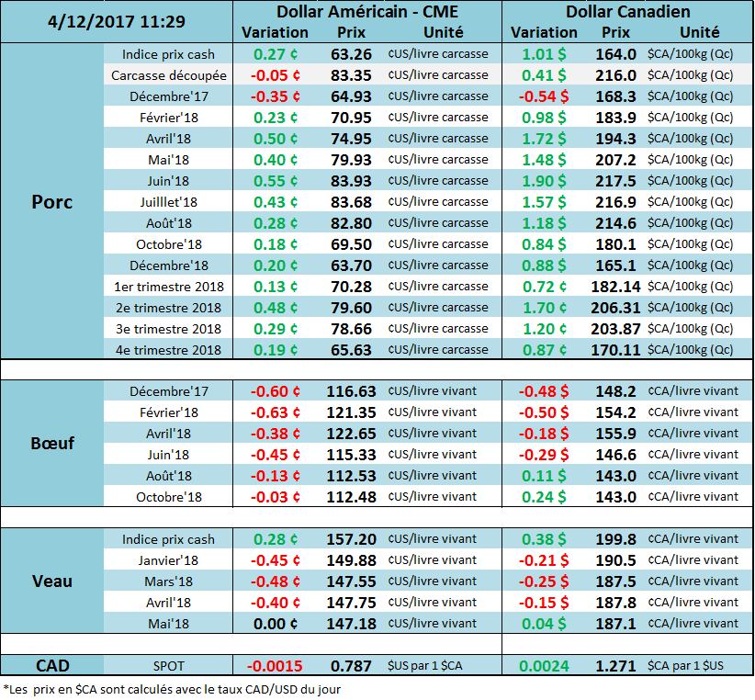Select the Dollar Américain - CME header
755x700 pixels.
(366, 12)
